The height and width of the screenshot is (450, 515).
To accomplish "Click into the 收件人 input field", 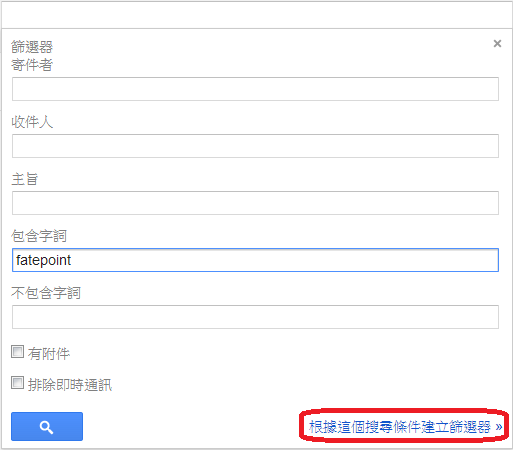I will (255, 146).
